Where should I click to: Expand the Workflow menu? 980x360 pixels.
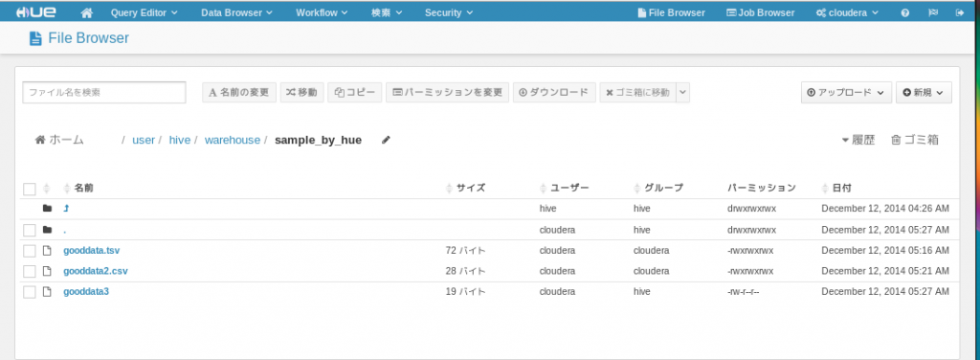(x=322, y=12)
